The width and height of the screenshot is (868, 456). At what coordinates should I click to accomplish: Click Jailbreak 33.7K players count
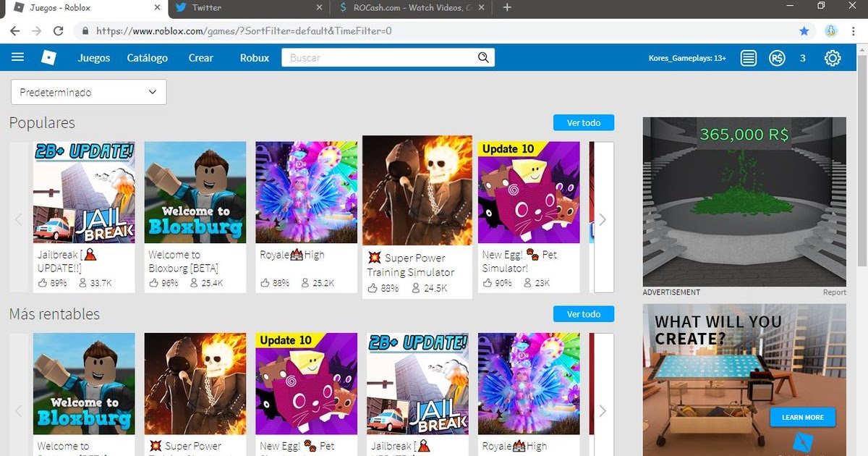tap(96, 283)
